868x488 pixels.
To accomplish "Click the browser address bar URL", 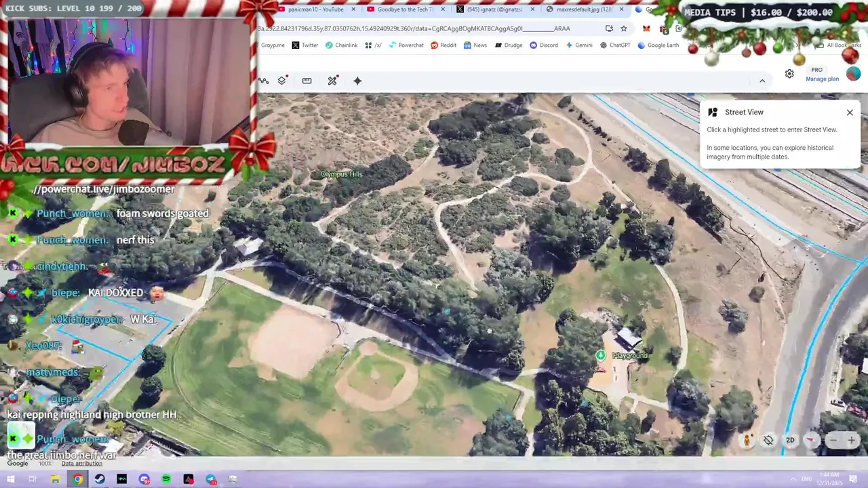I will (x=414, y=28).
